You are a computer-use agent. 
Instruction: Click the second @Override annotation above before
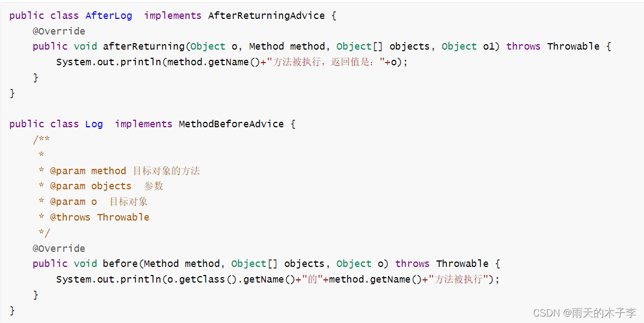pos(59,249)
